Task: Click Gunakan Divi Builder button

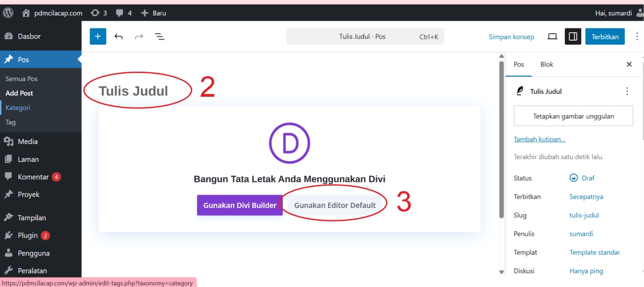Action: 240,205
